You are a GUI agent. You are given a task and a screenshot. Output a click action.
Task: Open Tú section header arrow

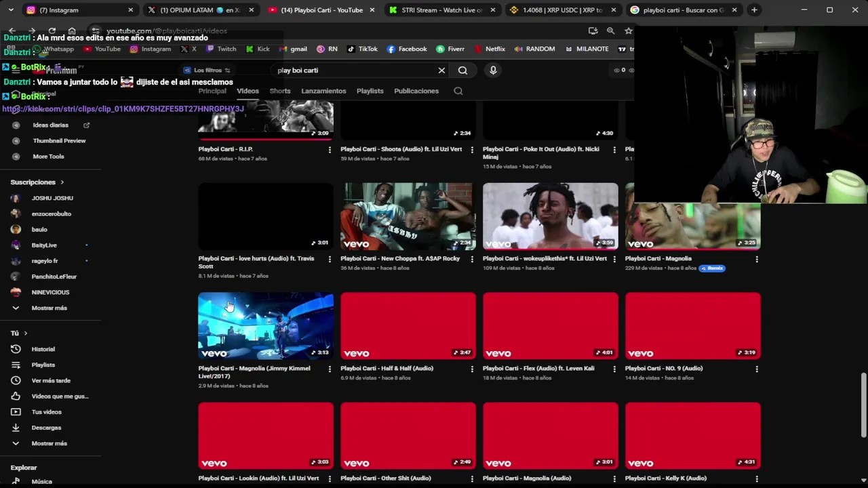coord(26,333)
